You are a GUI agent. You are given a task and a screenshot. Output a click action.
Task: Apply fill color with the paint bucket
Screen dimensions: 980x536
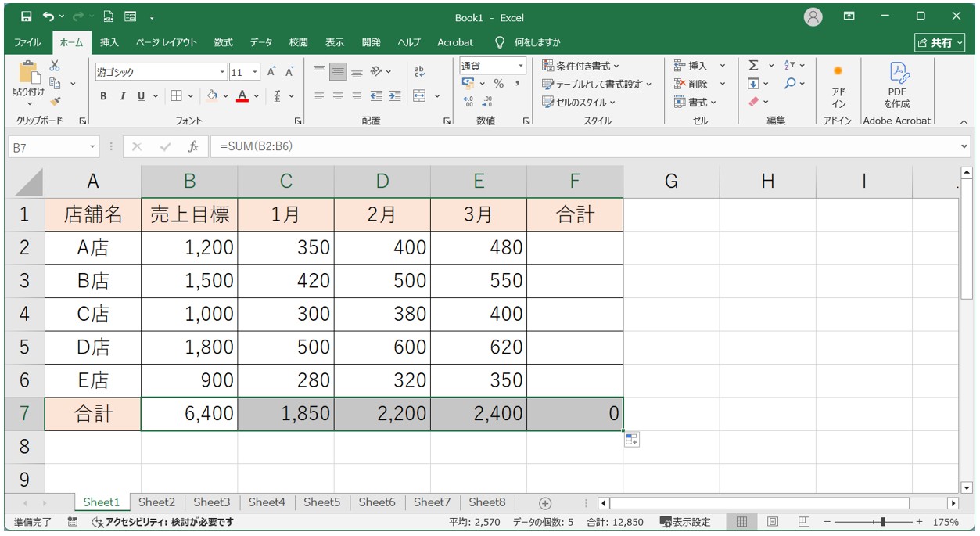point(211,95)
